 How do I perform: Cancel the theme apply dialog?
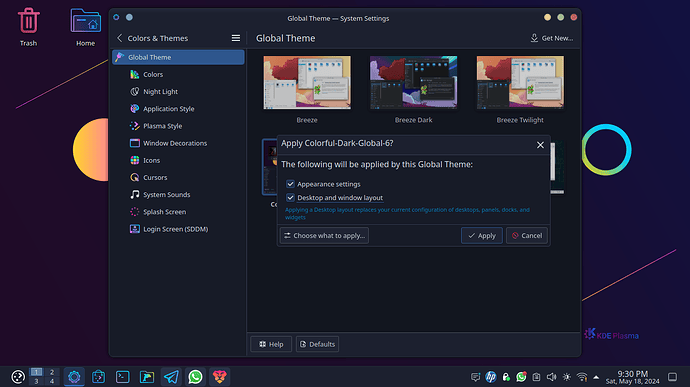click(x=527, y=236)
